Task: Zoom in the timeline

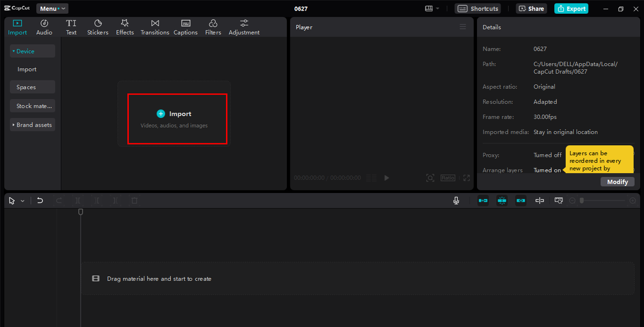Action: 633,201
